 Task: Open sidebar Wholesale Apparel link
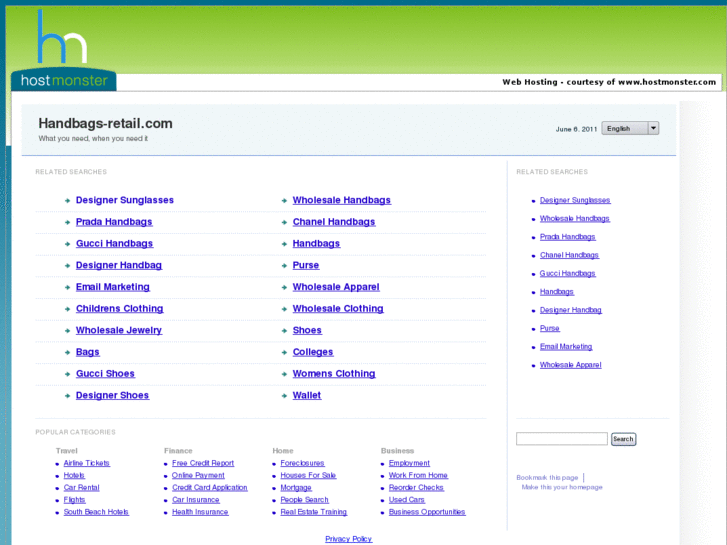coord(571,365)
